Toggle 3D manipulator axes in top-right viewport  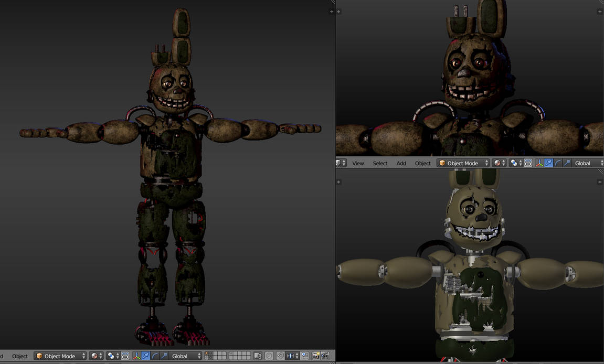click(x=539, y=163)
